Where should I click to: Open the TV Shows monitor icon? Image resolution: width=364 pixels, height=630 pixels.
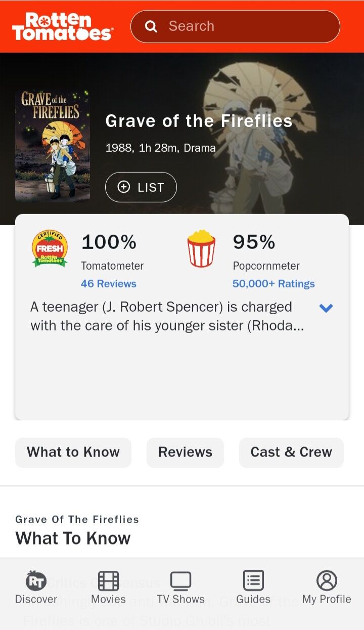180,581
